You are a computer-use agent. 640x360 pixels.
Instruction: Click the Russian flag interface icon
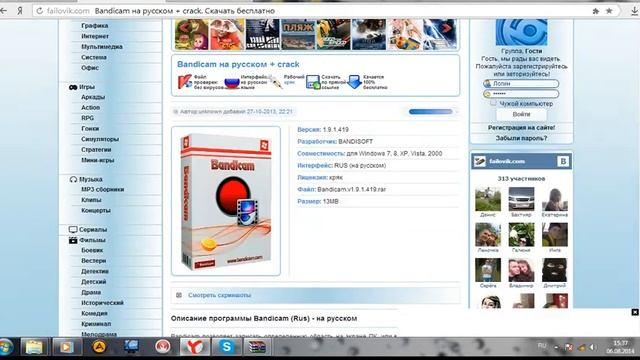[x=232, y=83]
